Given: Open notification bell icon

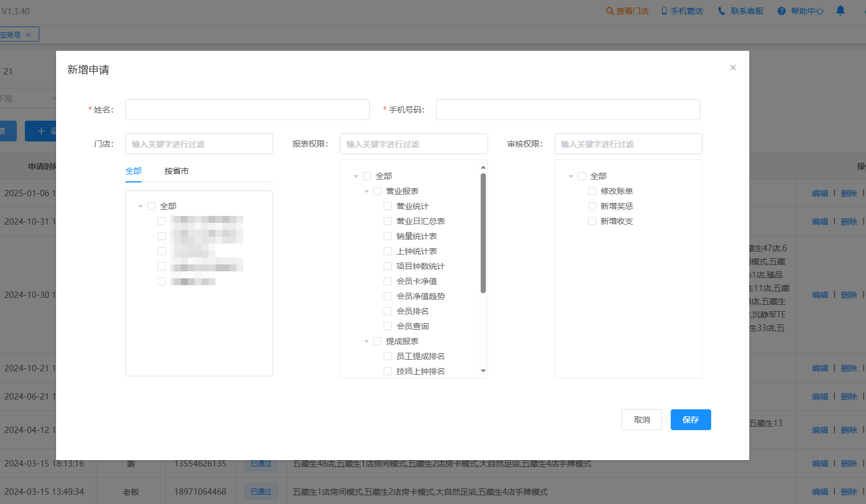Looking at the screenshot, I should [841, 10].
